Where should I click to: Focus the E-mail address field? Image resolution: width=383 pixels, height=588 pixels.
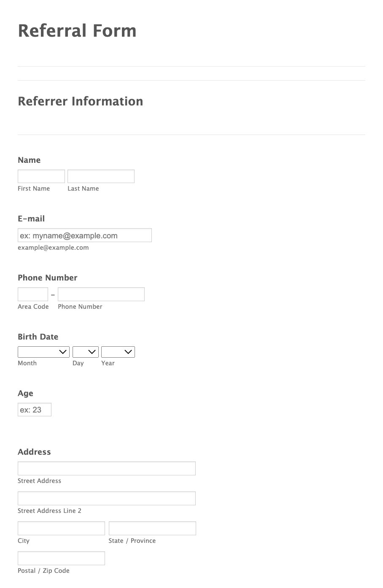point(85,235)
